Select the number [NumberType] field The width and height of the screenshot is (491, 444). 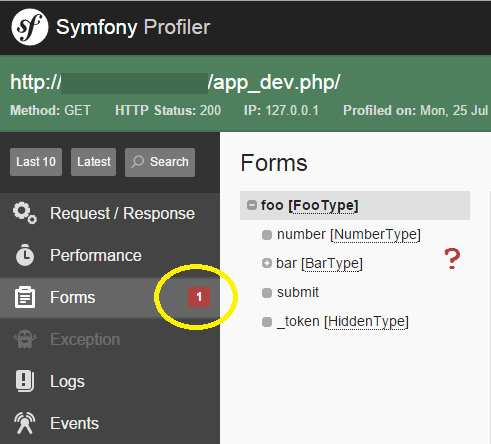click(349, 235)
